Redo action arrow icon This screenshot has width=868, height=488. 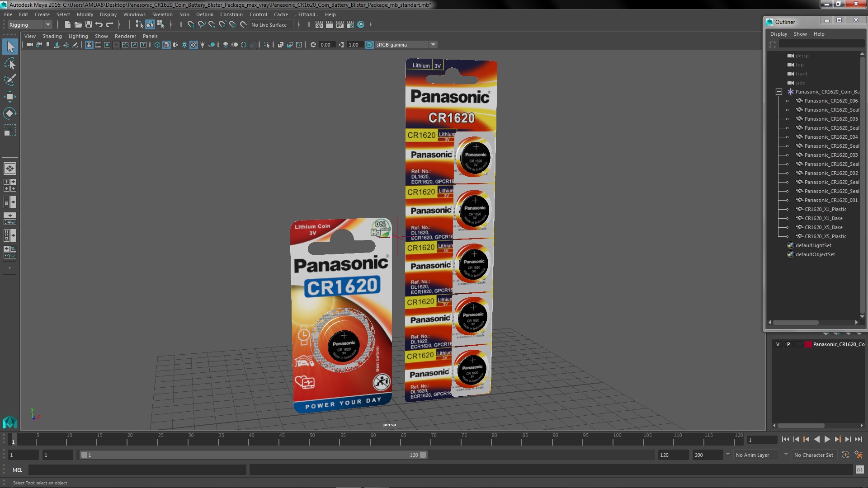109,25
